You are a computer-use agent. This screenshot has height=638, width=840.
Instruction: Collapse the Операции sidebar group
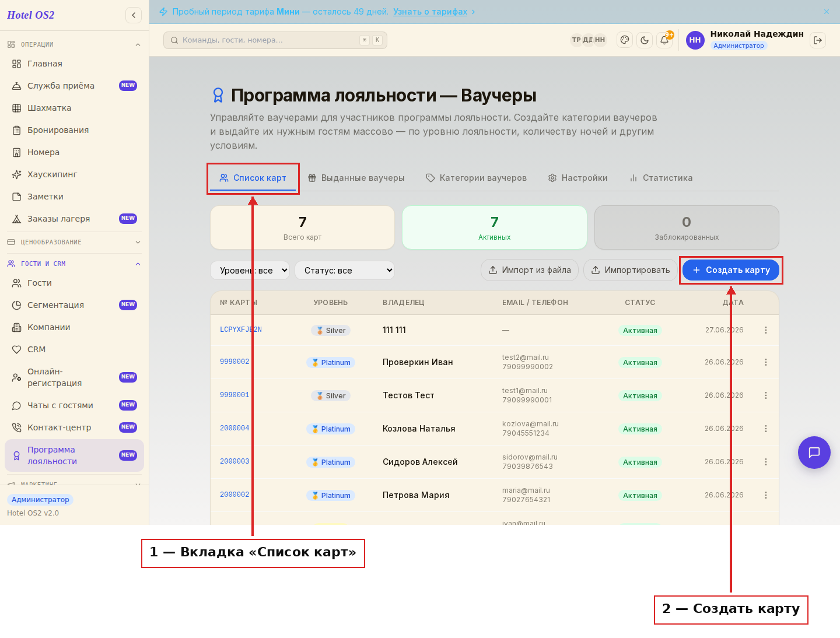[74, 44]
